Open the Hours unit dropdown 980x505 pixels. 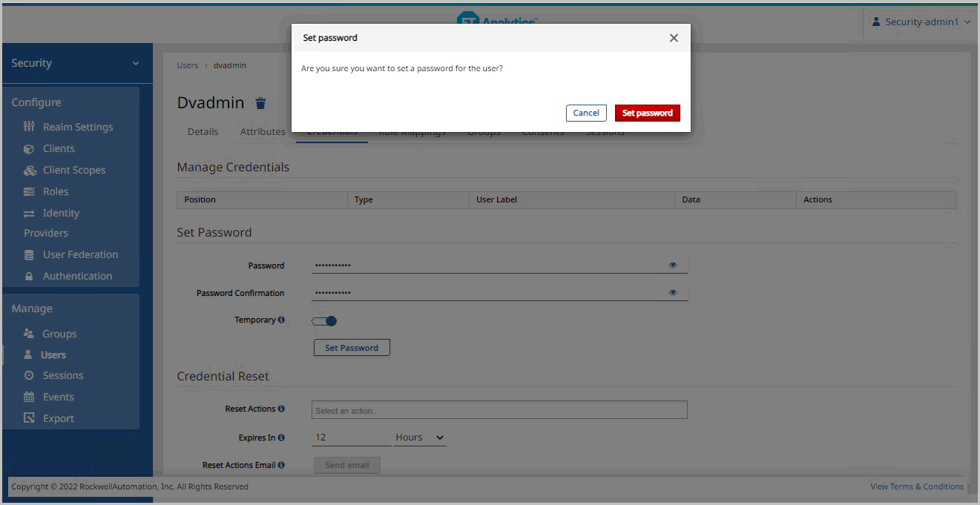pos(419,438)
